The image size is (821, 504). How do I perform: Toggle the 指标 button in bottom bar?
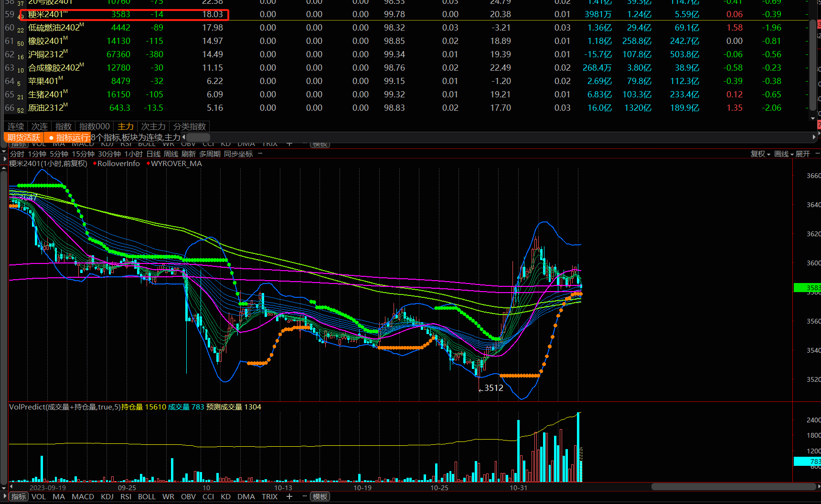(x=19, y=496)
